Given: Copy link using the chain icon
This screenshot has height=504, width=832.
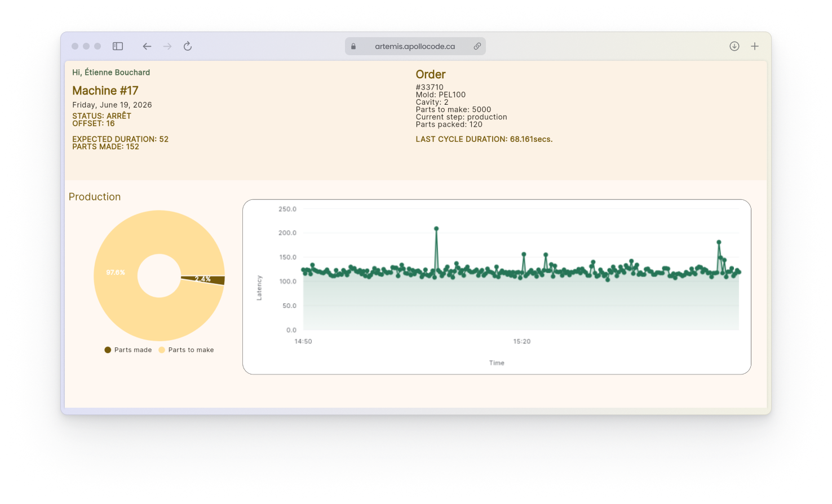Looking at the screenshot, I should tap(477, 46).
